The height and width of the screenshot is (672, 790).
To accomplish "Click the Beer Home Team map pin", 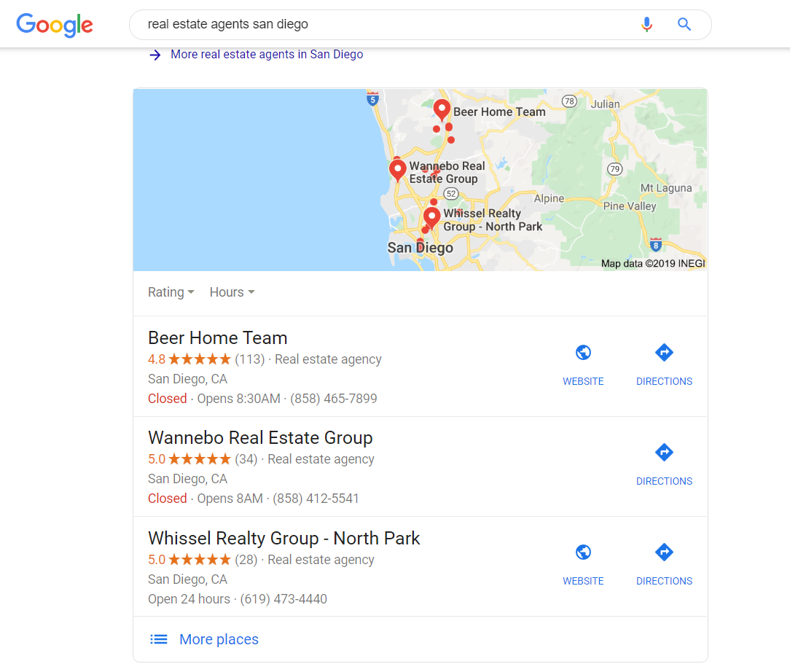I will click(442, 110).
